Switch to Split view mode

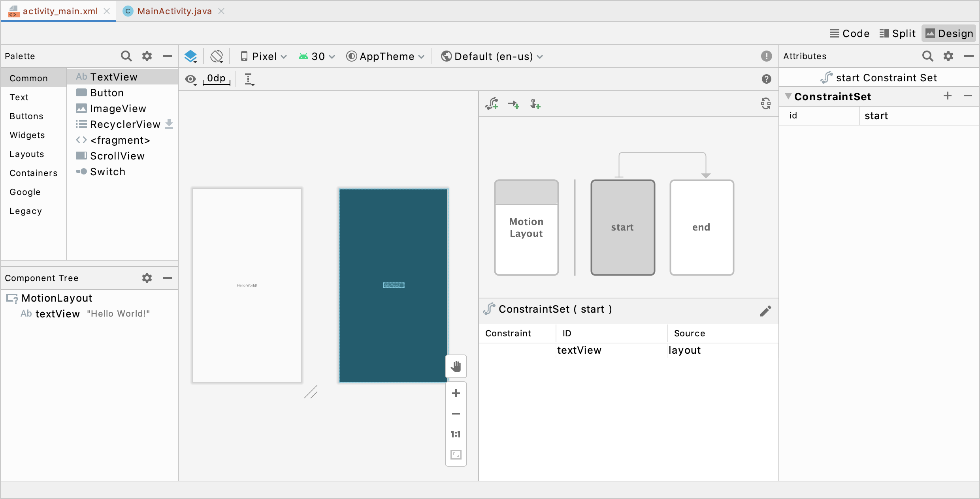click(x=897, y=34)
